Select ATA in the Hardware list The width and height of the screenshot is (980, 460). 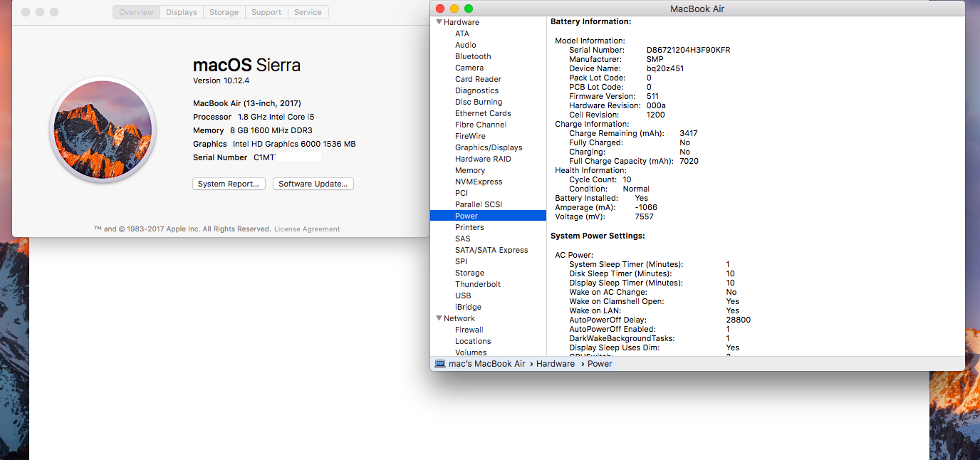point(462,33)
